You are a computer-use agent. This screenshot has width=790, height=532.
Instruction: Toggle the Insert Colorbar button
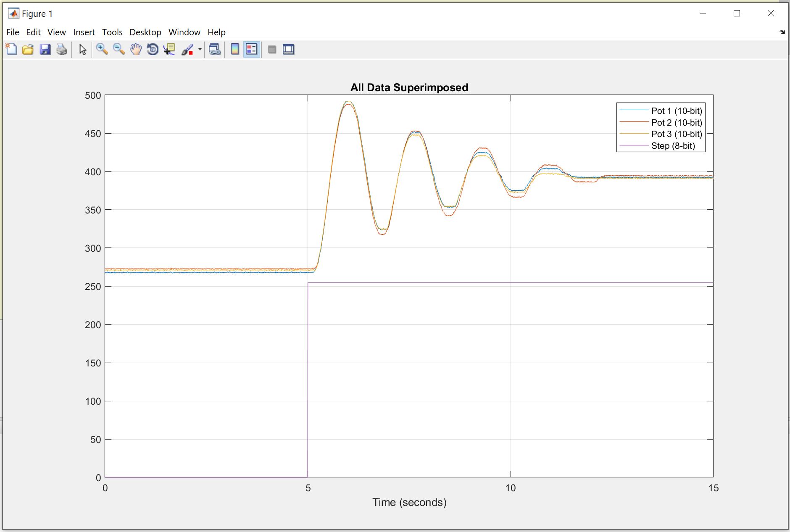pyautogui.click(x=235, y=50)
